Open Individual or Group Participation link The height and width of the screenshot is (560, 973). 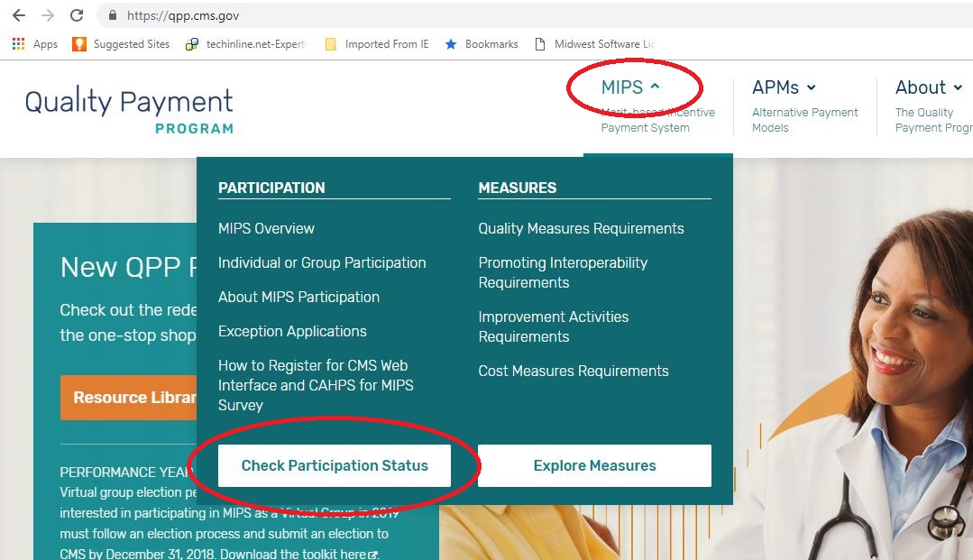tap(322, 262)
